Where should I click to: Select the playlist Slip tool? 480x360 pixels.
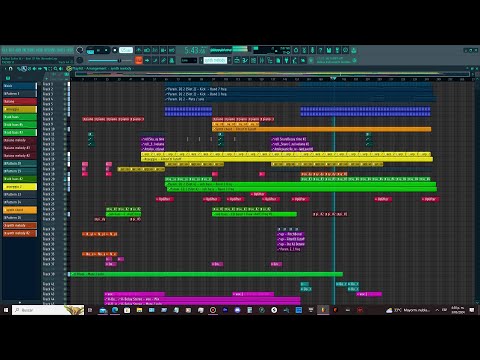(x=40, y=68)
